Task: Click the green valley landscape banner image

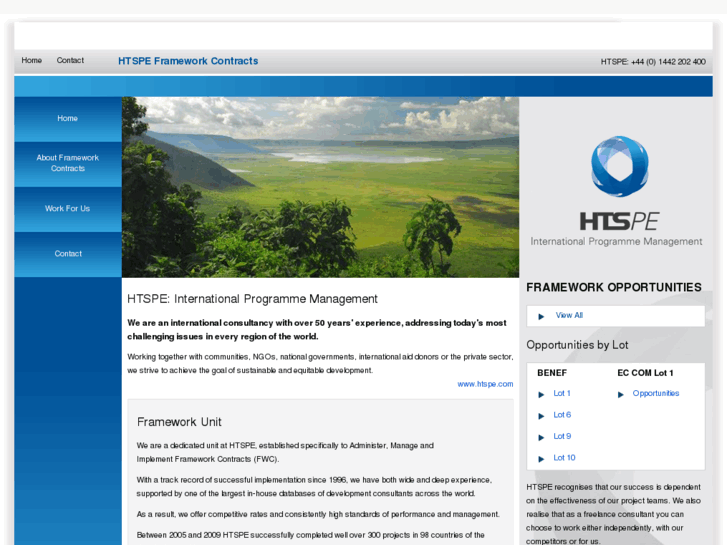Action: pos(320,187)
